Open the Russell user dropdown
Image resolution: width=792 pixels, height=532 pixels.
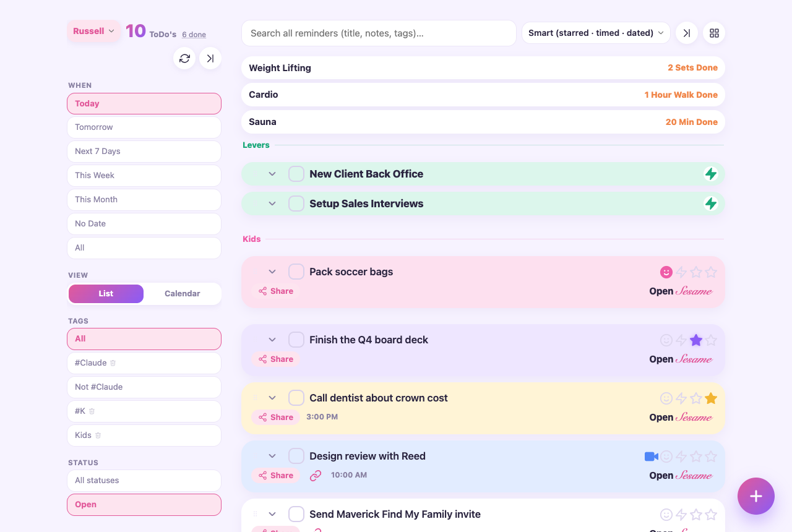[x=94, y=31]
